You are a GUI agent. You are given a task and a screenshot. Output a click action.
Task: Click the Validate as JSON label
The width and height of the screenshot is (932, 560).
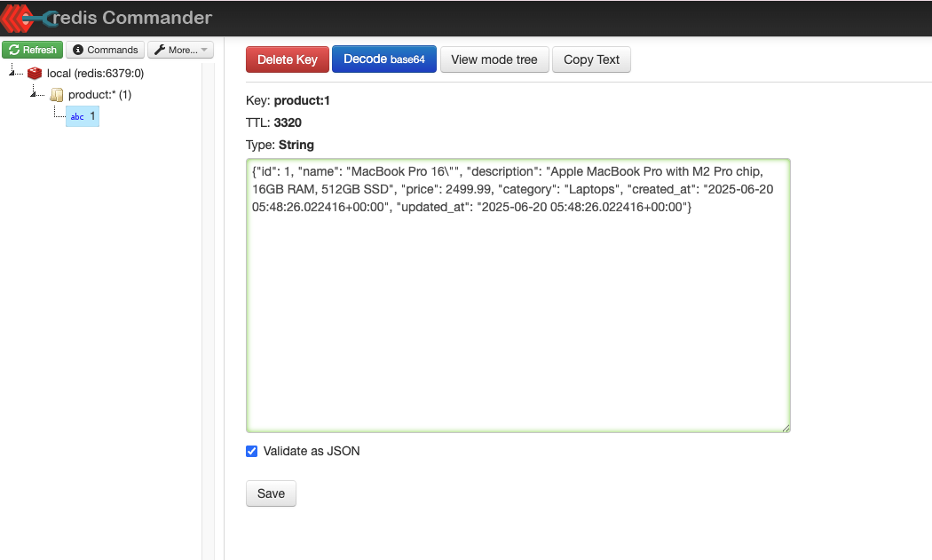312,451
